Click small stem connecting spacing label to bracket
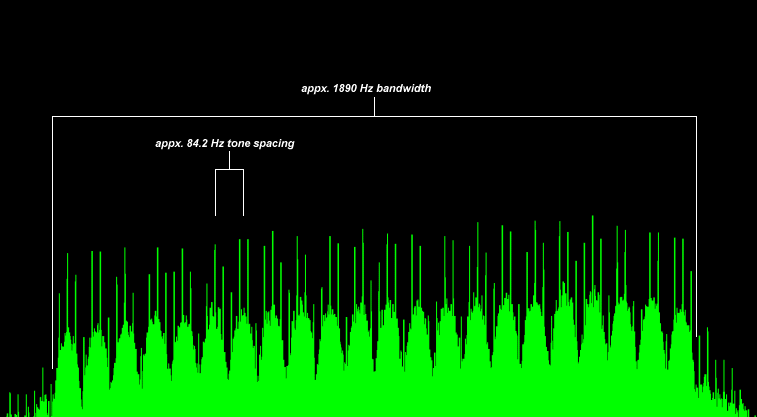The height and width of the screenshot is (417, 757). click(229, 162)
